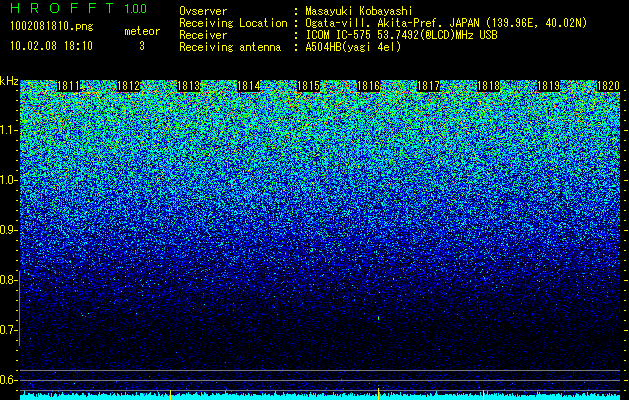Image resolution: width=629 pixels, height=400 pixels.
Task: Click the Receiving Location field label
Action: 233,23
